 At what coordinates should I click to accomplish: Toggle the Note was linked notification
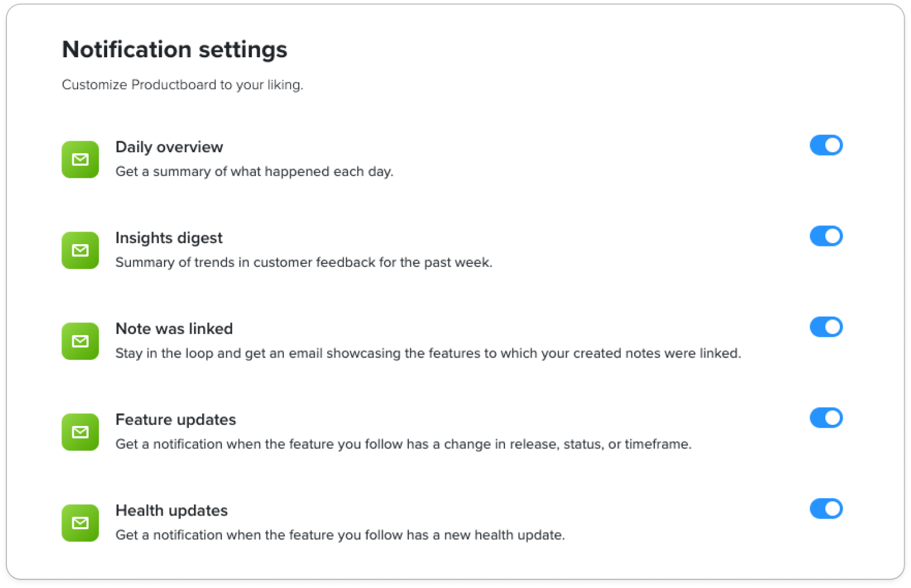point(826,327)
